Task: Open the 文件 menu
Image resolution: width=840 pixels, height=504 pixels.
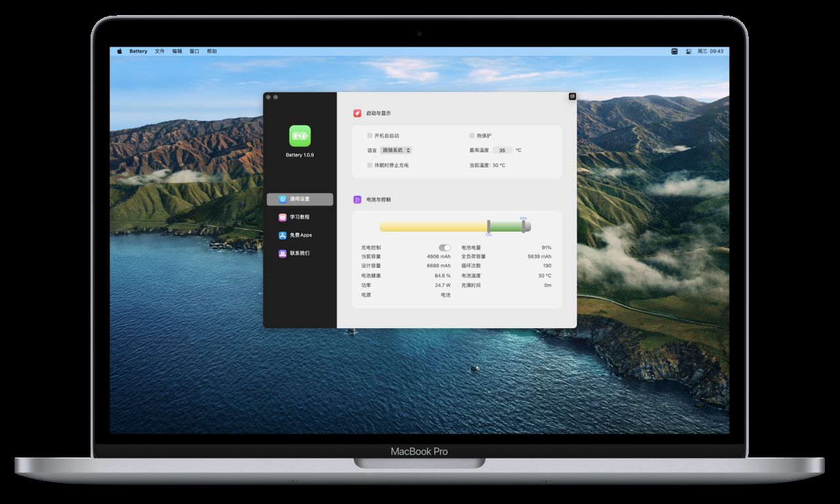Action: pyautogui.click(x=160, y=51)
